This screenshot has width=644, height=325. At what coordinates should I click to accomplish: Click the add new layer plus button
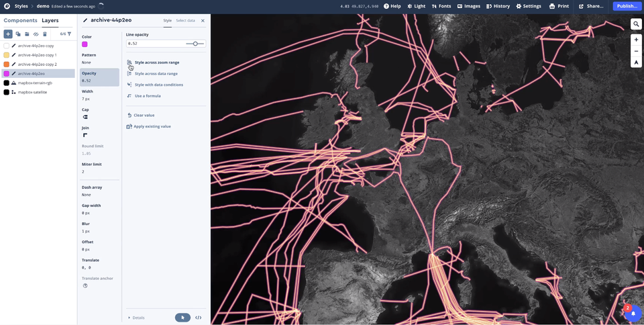8,34
